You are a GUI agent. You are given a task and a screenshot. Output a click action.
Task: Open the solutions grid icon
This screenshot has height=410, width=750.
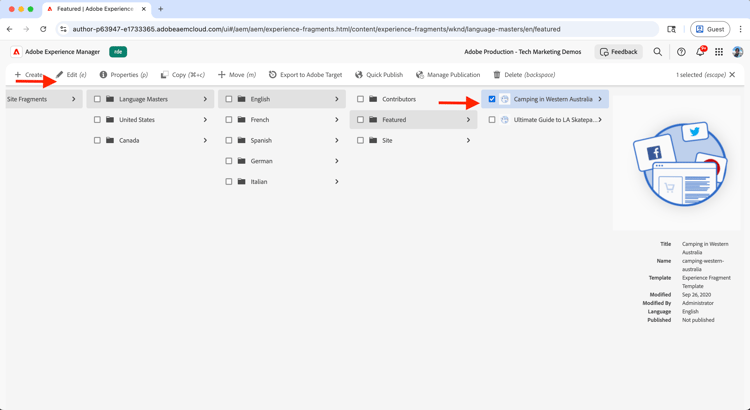pyautogui.click(x=719, y=52)
